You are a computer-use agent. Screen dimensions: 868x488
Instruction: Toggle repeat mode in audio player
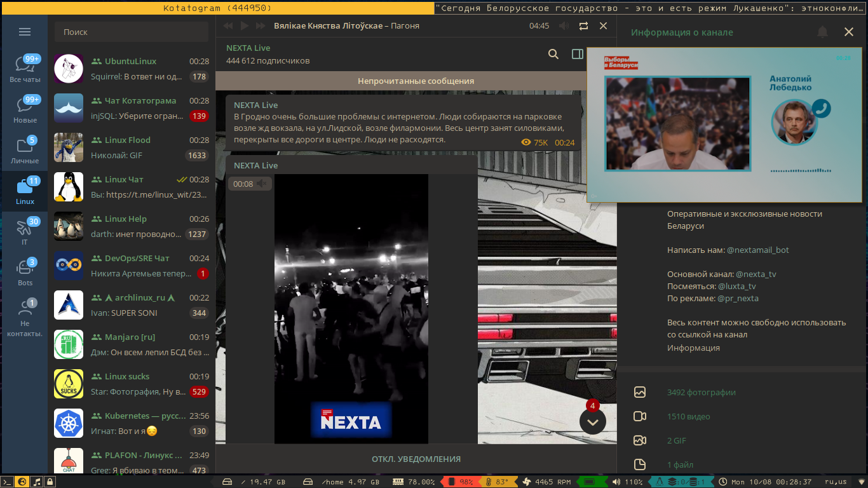click(583, 26)
